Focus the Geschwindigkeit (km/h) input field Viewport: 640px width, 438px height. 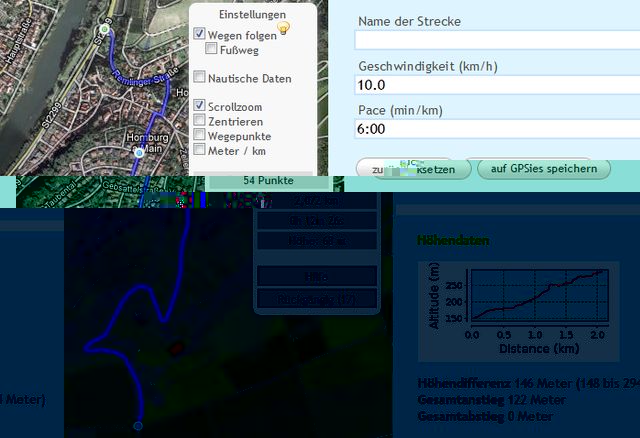pos(497,85)
